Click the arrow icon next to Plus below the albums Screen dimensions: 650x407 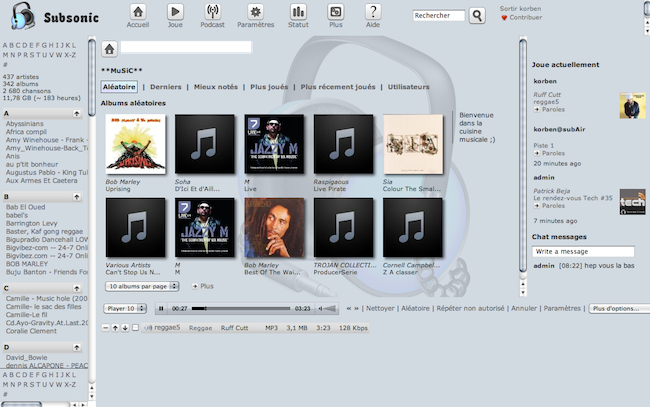pos(195,286)
